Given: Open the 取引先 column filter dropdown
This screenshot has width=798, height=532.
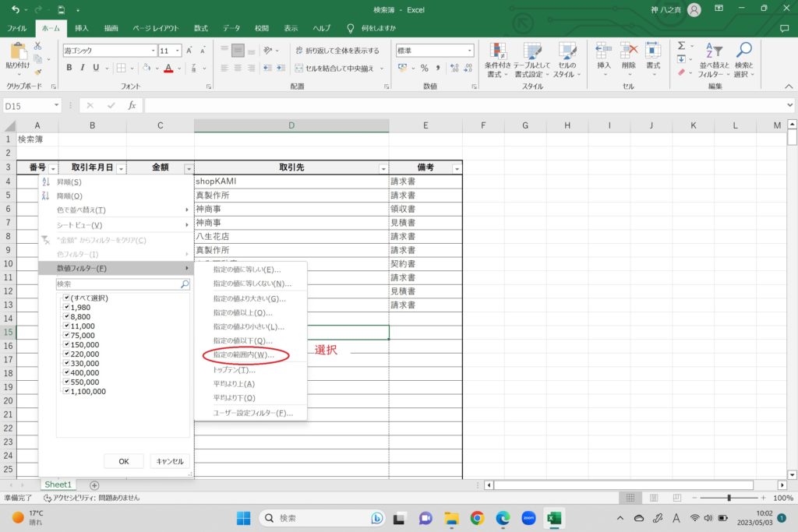Looking at the screenshot, I should tap(383, 168).
